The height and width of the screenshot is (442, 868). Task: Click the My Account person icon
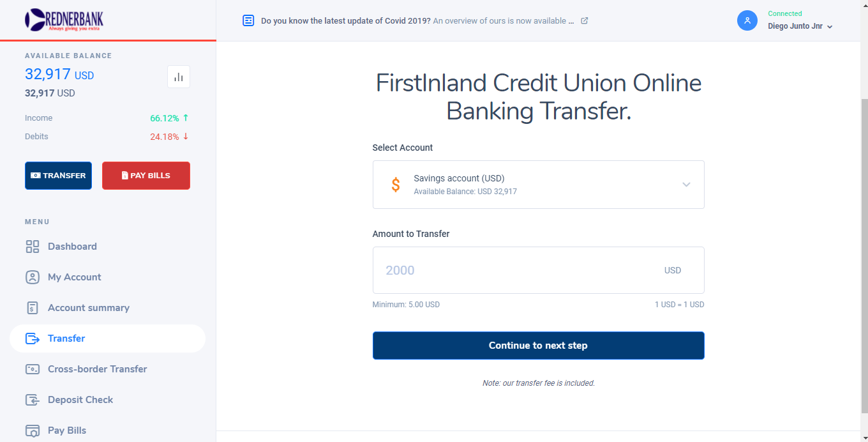33,277
